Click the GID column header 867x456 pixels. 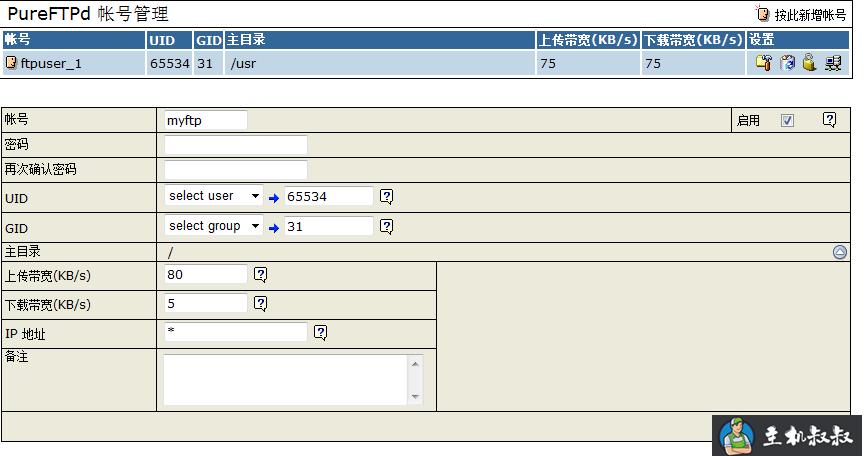tap(208, 40)
